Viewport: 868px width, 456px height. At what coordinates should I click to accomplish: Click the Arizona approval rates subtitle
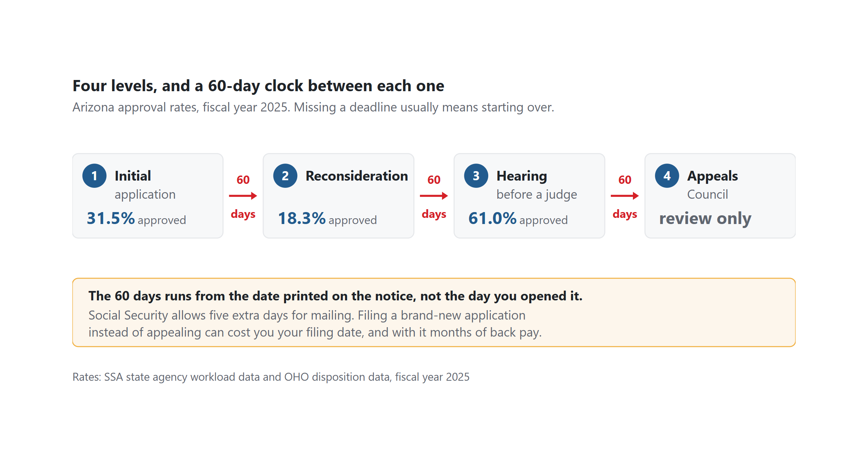[313, 107]
